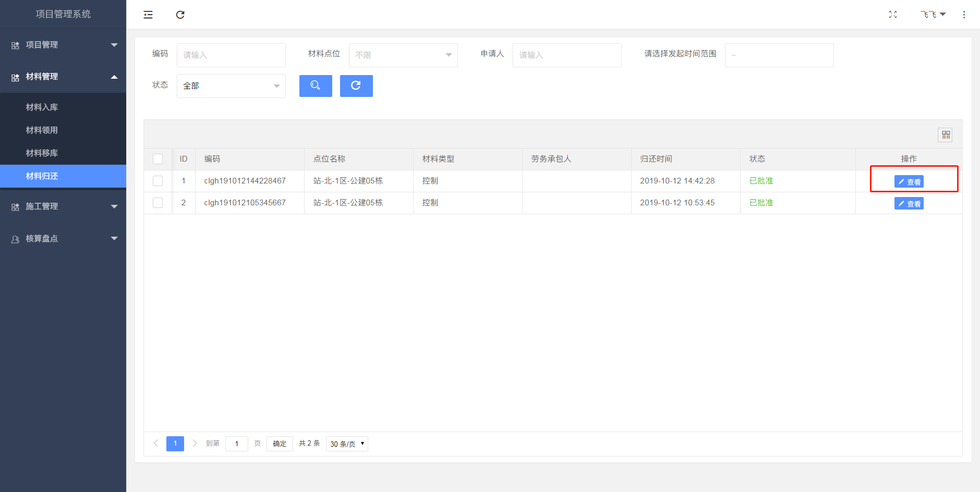Viewport: 980px width, 492px height.
Task: Open the 状态 dropdown showing 全部
Action: click(231, 86)
